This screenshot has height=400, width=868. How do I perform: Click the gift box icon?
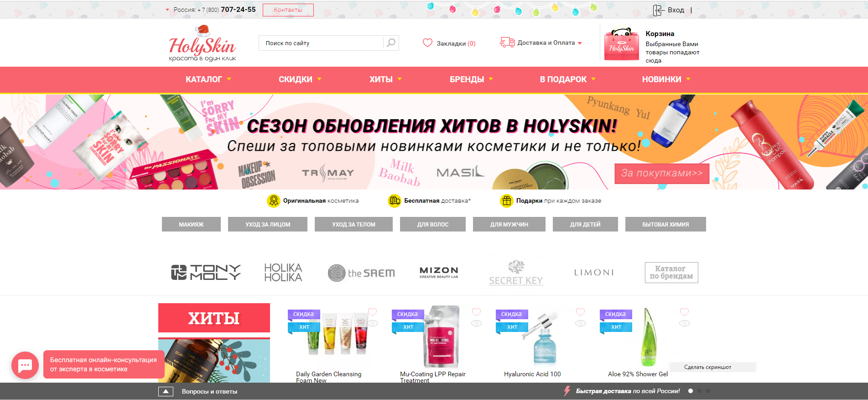(x=506, y=200)
